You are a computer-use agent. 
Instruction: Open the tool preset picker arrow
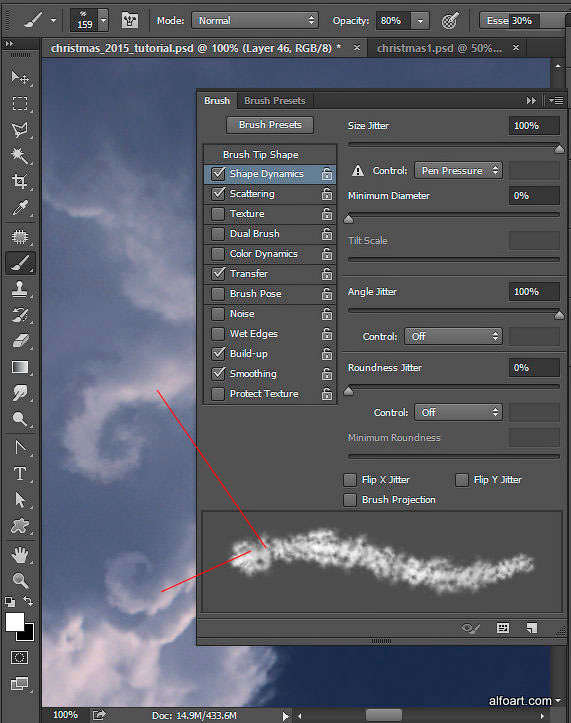[x=54, y=21]
